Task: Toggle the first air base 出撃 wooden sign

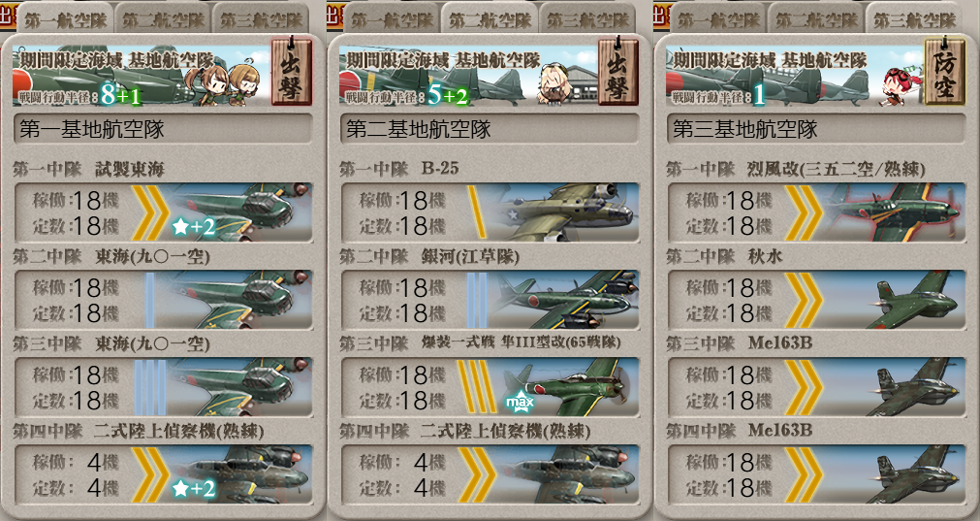Action: (291, 72)
